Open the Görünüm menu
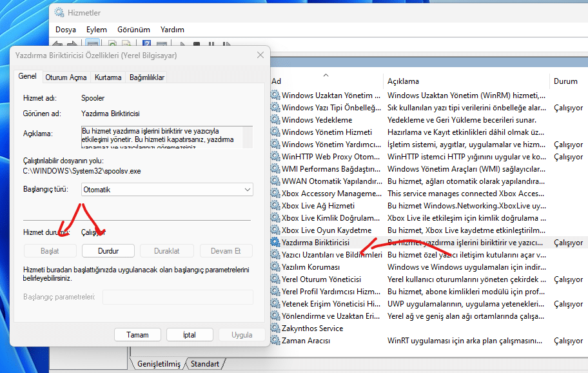 pos(133,30)
